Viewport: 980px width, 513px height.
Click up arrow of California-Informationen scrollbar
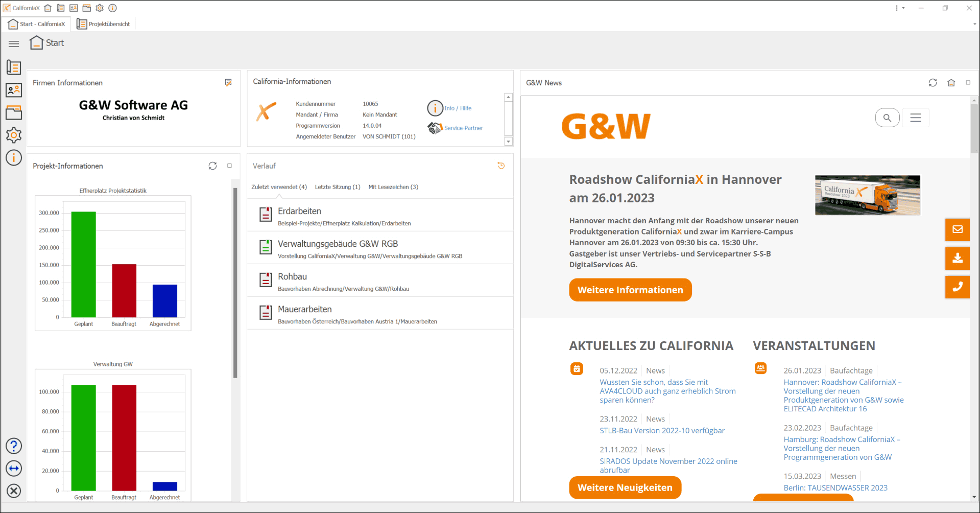tap(508, 97)
